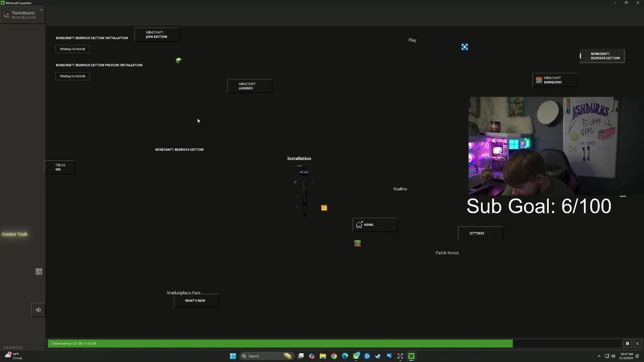Click the pixelated grass icon below Home
The width and height of the screenshot is (644, 362).
(357, 243)
